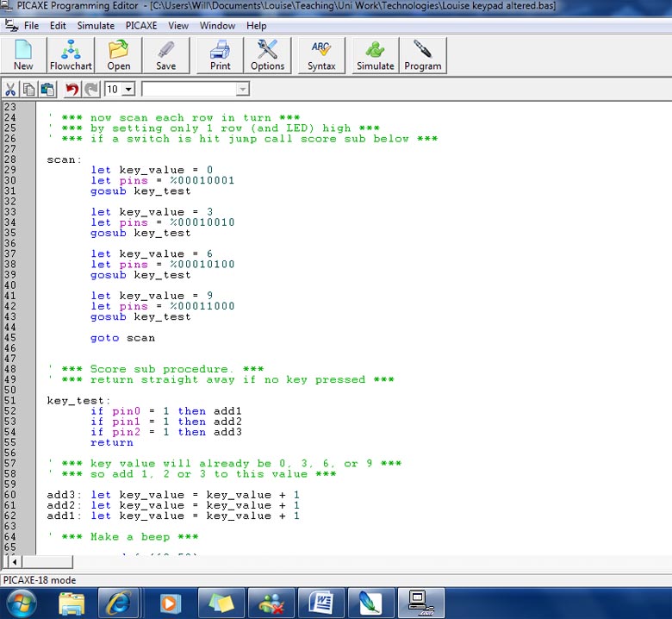Click the Open file toolbar icon

point(118,55)
